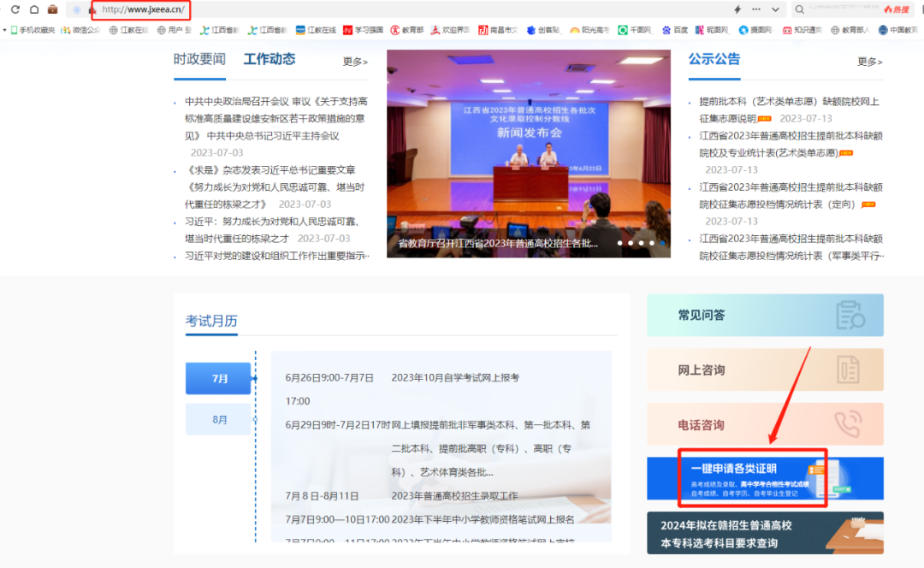
Task: Click the search magnifier icon
Action: click(x=799, y=9)
